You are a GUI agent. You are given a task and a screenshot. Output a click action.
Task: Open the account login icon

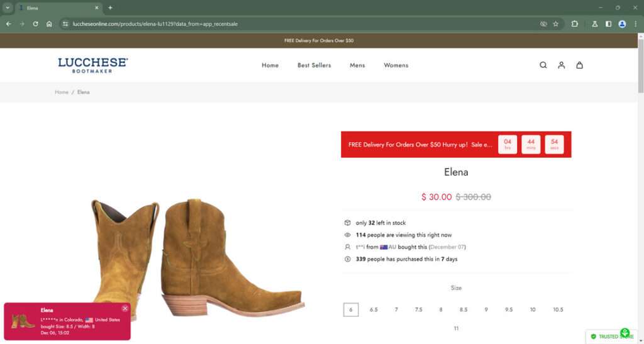[x=561, y=65]
